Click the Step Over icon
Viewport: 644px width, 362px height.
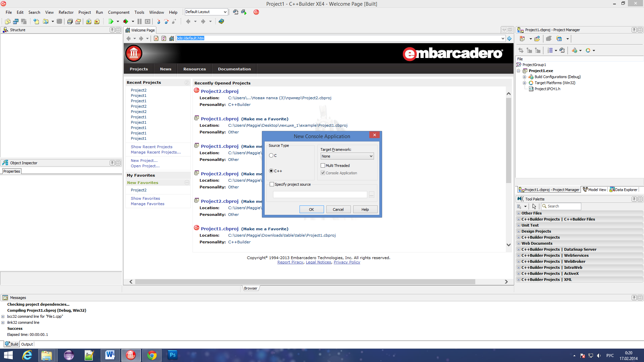click(x=166, y=21)
